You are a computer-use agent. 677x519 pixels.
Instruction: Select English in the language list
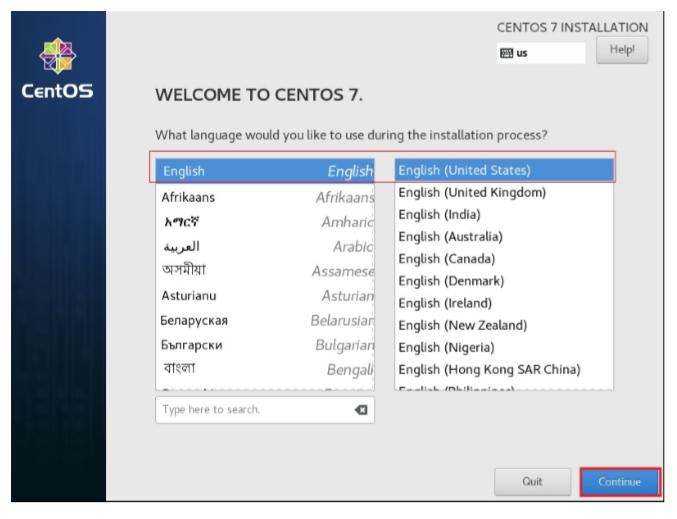point(265,171)
